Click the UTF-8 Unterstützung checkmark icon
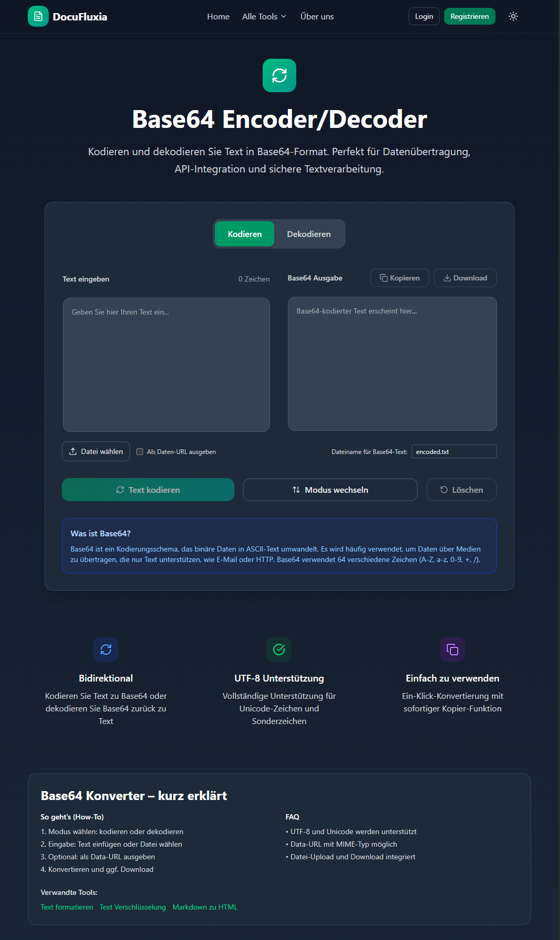This screenshot has height=940, width=560. pos(279,650)
